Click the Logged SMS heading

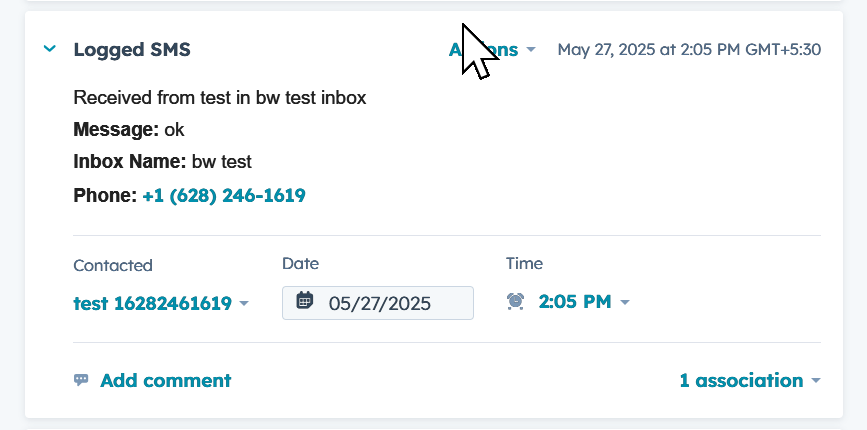tap(132, 49)
